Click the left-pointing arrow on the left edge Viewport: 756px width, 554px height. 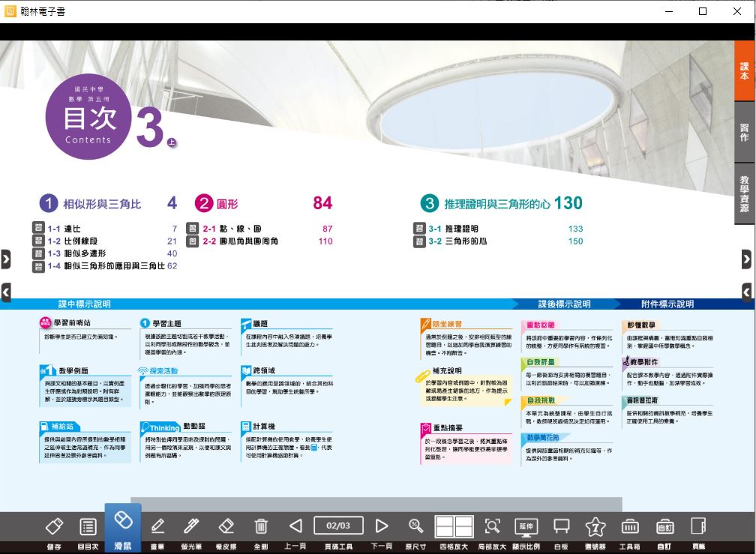[x=5, y=292]
